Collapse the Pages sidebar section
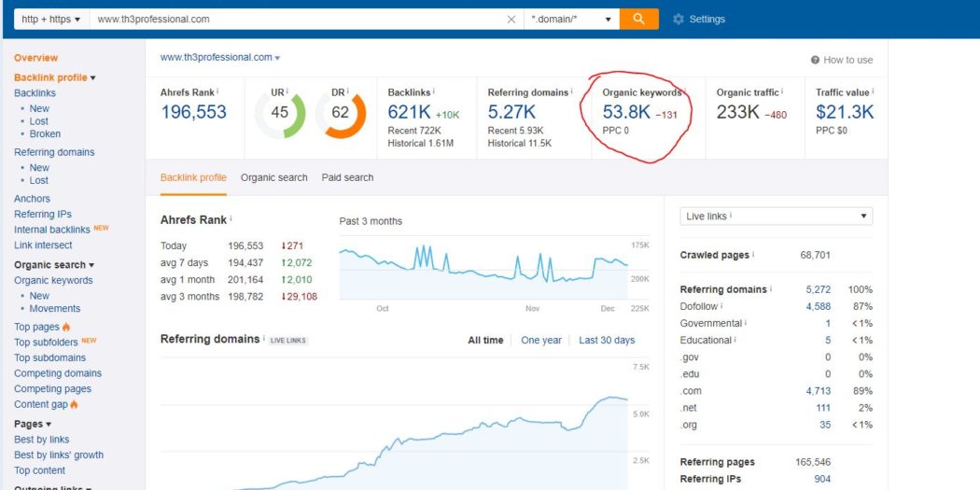This screenshot has width=980, height=490. click(x=49, y=425)
